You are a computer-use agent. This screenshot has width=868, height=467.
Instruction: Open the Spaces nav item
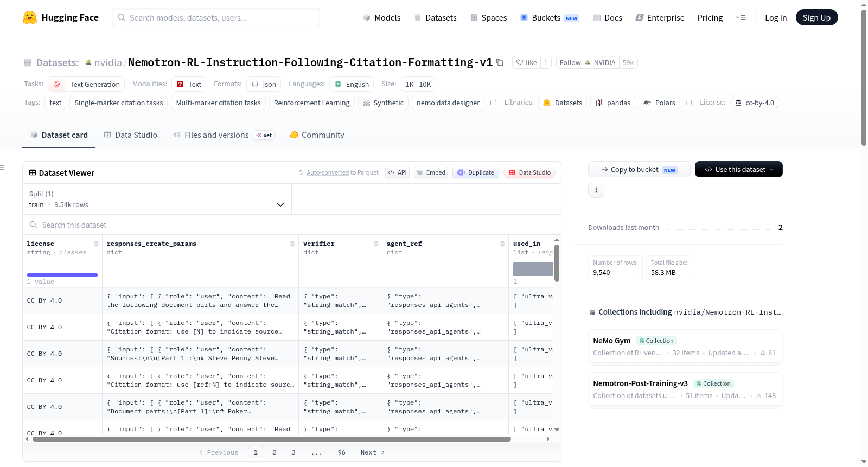point(488,17)
